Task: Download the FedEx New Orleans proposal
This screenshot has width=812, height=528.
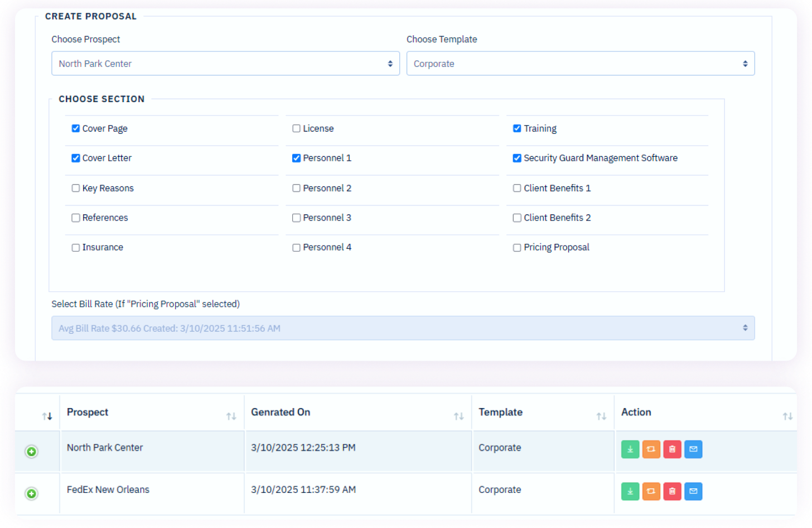Action: click(630, 491)
